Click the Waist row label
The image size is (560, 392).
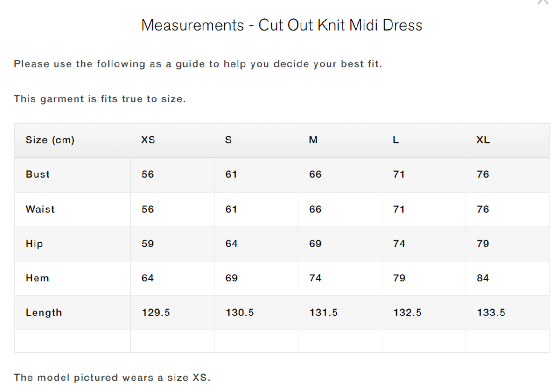pos(40,209)
